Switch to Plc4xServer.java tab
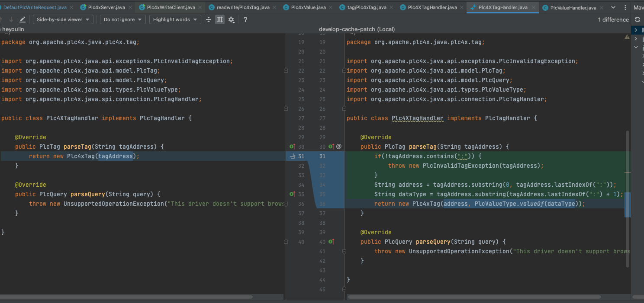 106,7
